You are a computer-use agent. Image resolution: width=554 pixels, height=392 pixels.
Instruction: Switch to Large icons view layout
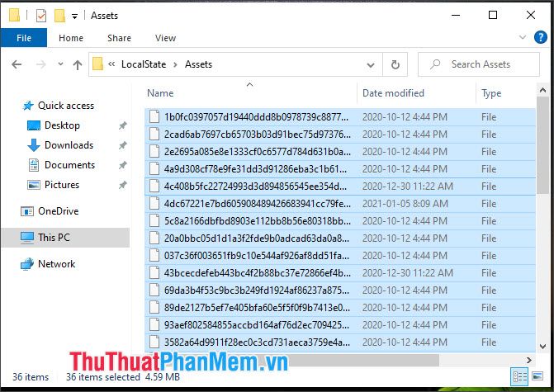(x=537, y=376)
